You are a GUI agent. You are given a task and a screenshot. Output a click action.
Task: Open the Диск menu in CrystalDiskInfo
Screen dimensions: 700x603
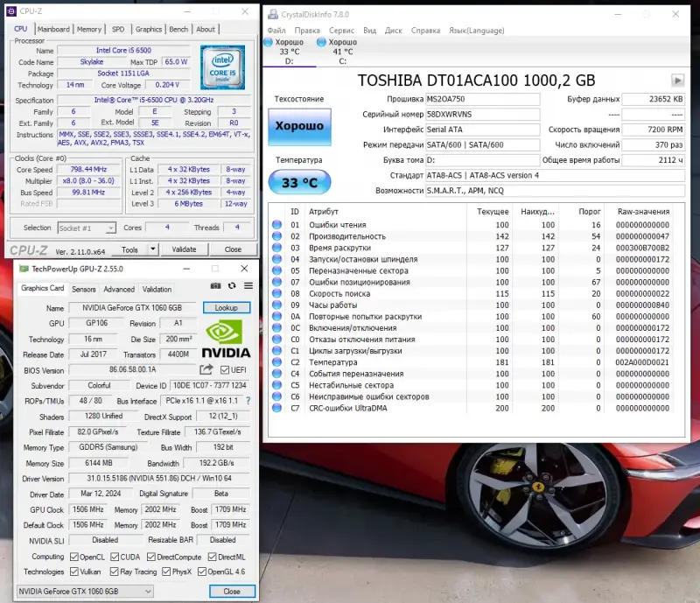click(x=393, y=31)
